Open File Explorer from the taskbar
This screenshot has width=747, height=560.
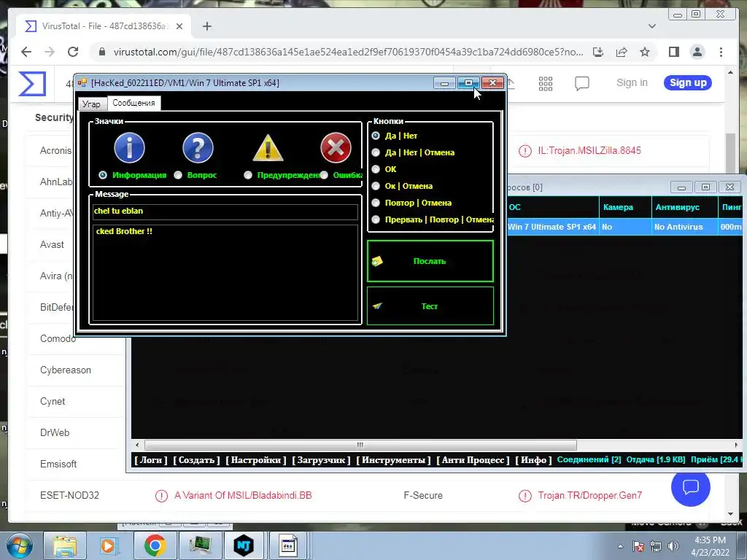(65, 545)
